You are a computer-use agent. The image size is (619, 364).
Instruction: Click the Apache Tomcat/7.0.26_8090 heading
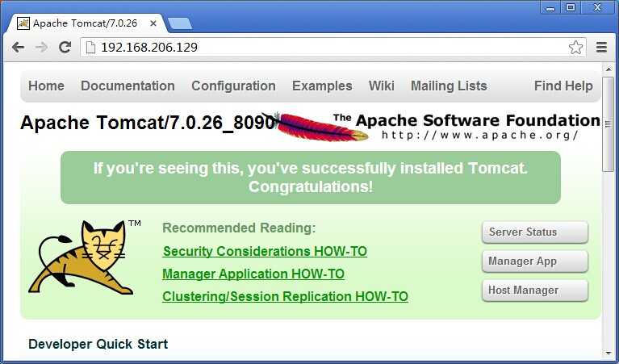(148, 123)
